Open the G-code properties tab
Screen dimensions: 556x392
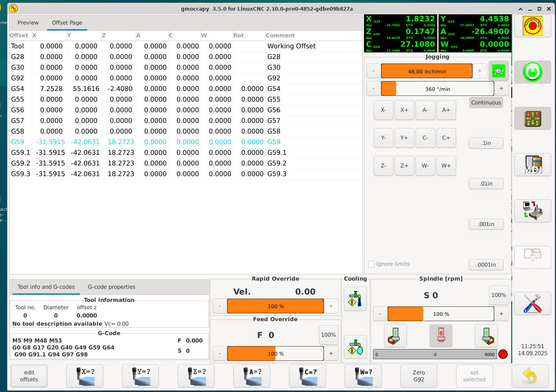pos(111,287)
